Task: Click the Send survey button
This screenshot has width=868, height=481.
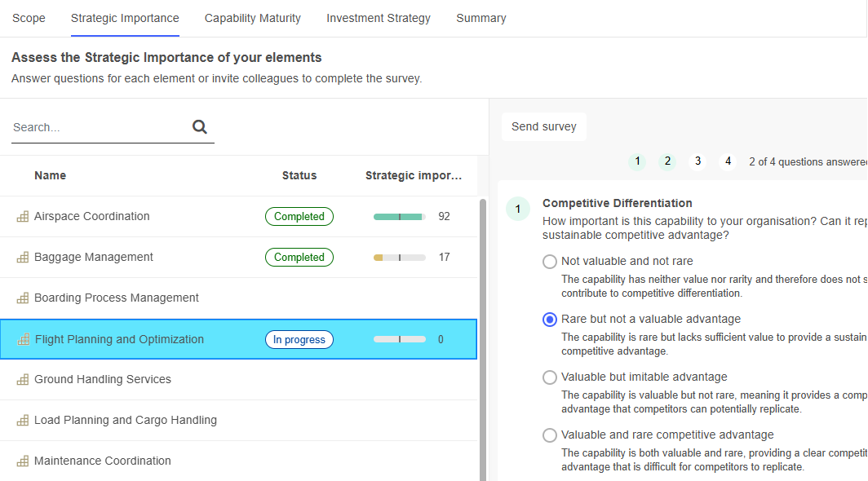Action: point(543,126)
